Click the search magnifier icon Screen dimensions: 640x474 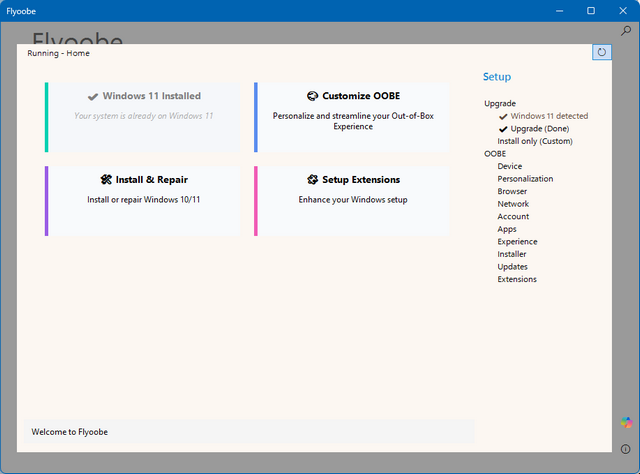coord(626,31)
